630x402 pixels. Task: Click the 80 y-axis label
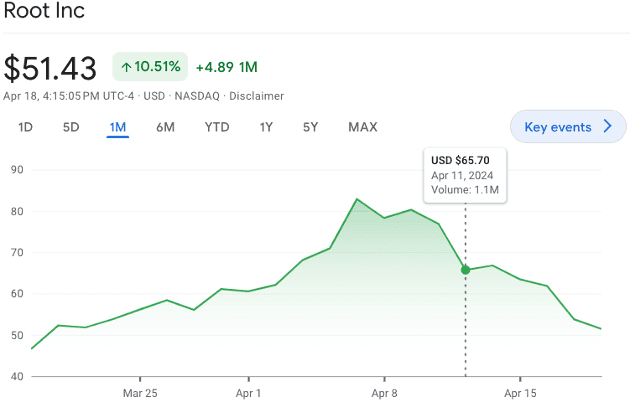[17, 211]
